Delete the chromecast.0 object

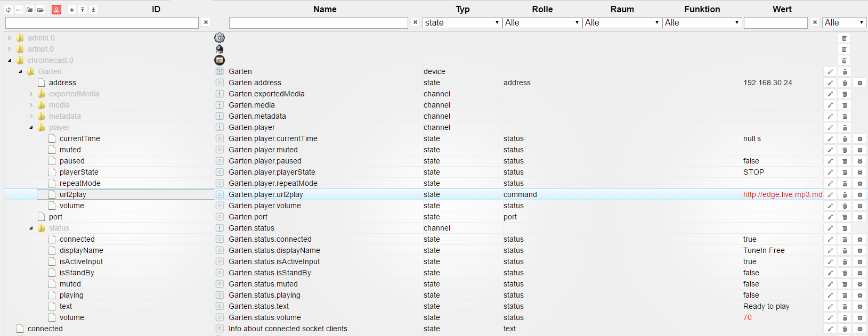(x=844, y=61)
